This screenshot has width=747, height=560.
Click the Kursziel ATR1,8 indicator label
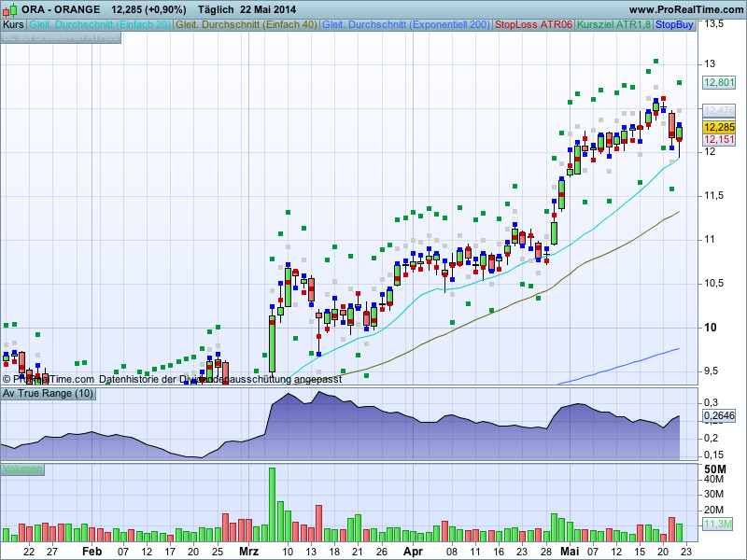(x=613, y=24)
